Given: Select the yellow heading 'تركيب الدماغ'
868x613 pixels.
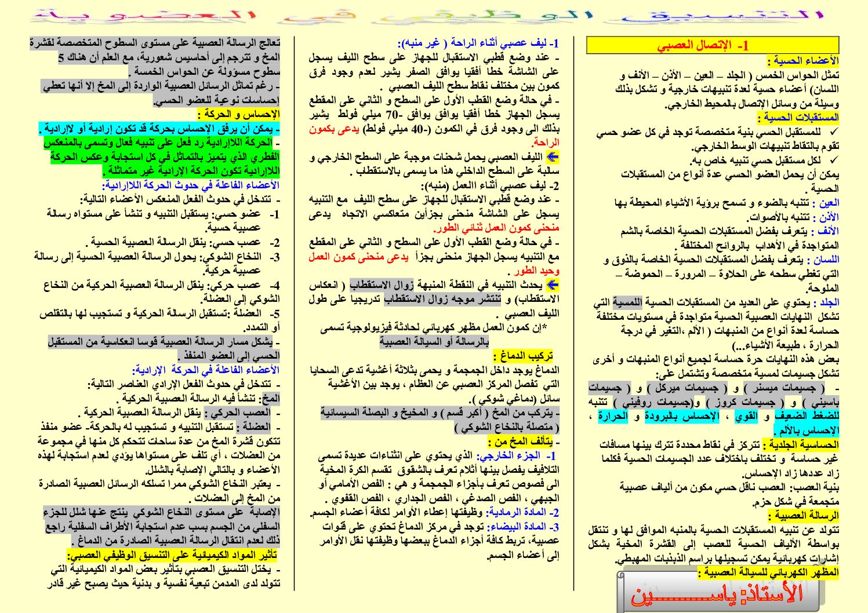Looking at the screenshot, I should pos(523,356).
